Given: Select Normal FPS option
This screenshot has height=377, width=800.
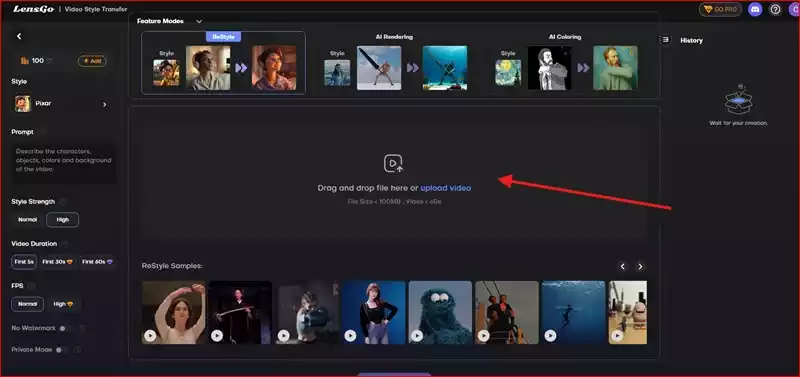Looking at the screenshot, I should (x=28, y=304).
